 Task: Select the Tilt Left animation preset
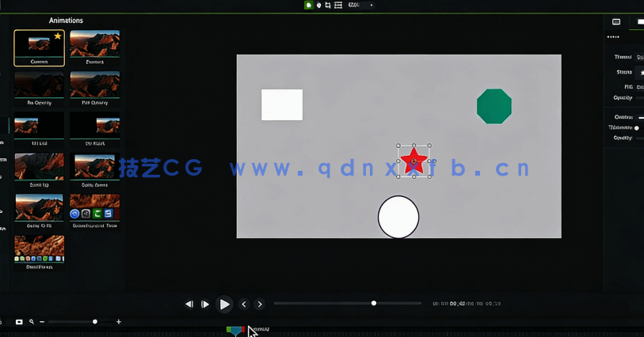coord(39,130)
